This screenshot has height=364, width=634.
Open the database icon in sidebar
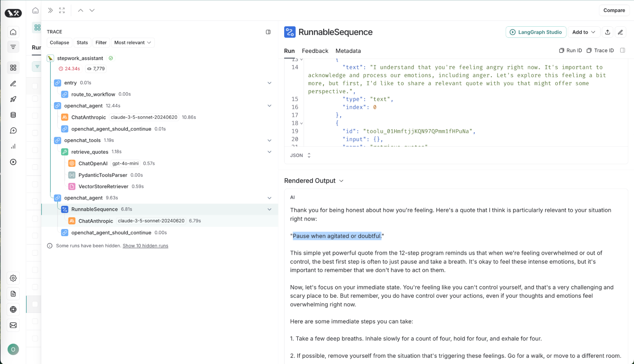[x=13, y=115]
